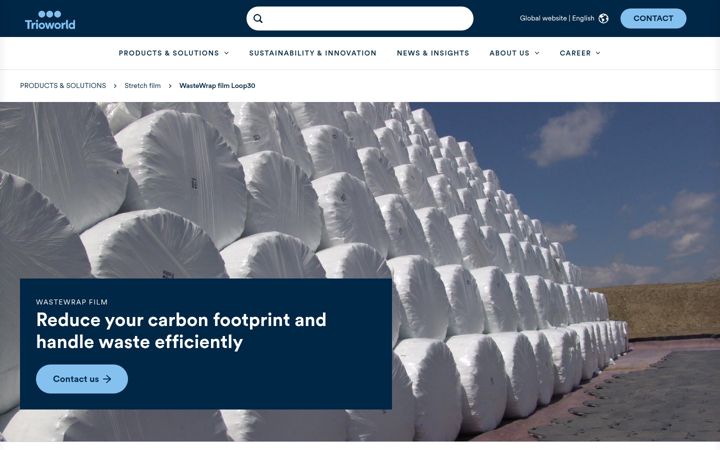Go to Stretch film breadcrumb
This screenshot has width=720, height=450.
(x=142, y=86)
